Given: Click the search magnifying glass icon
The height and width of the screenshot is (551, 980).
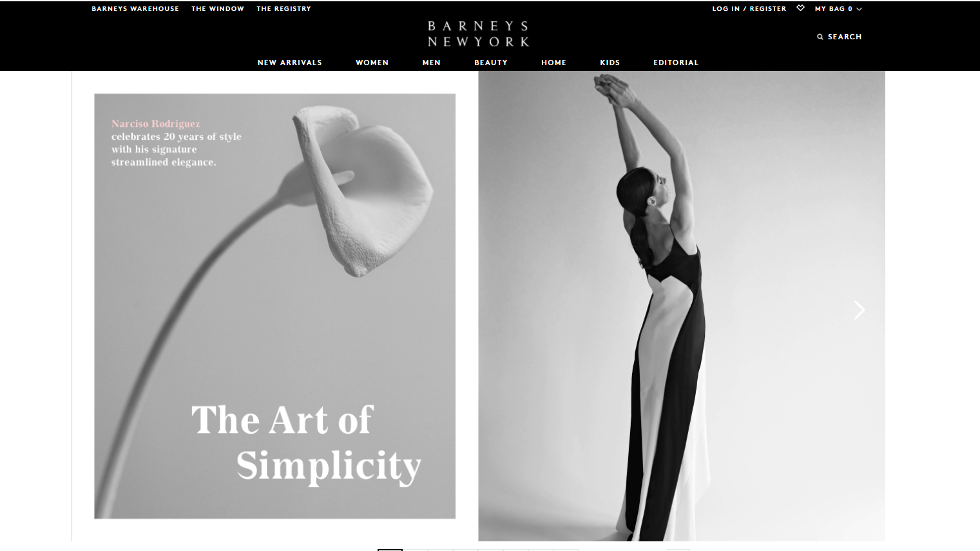Looking at the screenshot, I should (820, 37).
